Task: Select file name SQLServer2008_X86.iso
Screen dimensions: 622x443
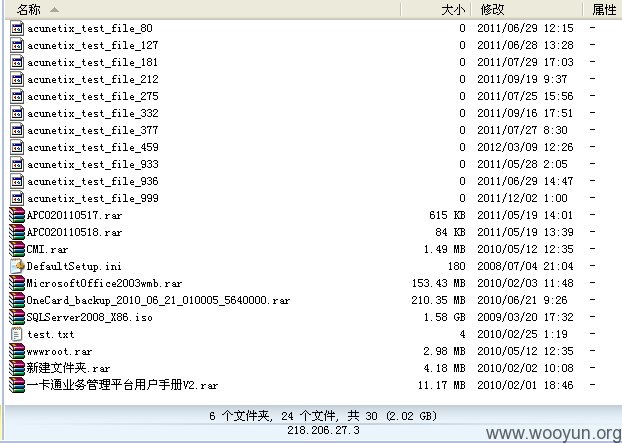Action: (x=90, y=317)
